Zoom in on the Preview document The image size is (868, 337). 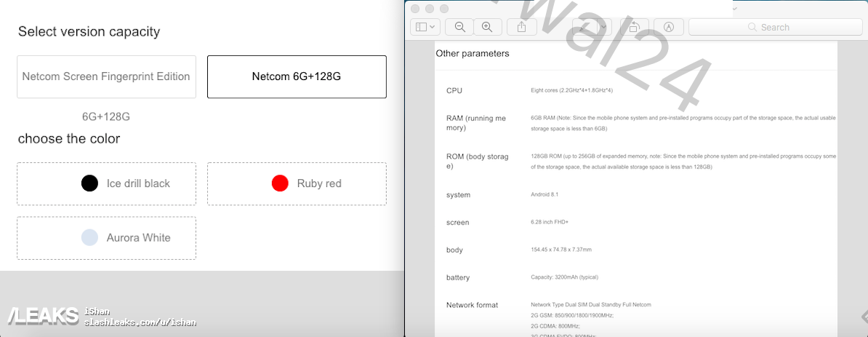pos(487,27)
